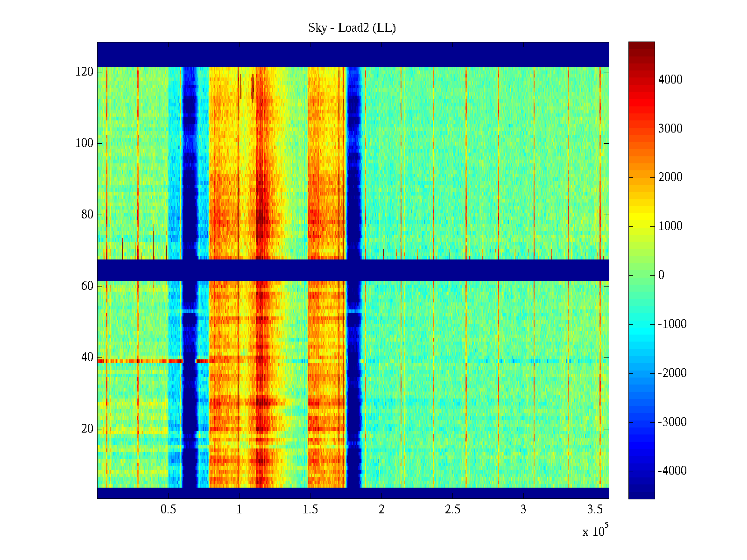Click the y-axis tick label 120
This screenshot has width=747, height=560.
(x=85, y=72)
